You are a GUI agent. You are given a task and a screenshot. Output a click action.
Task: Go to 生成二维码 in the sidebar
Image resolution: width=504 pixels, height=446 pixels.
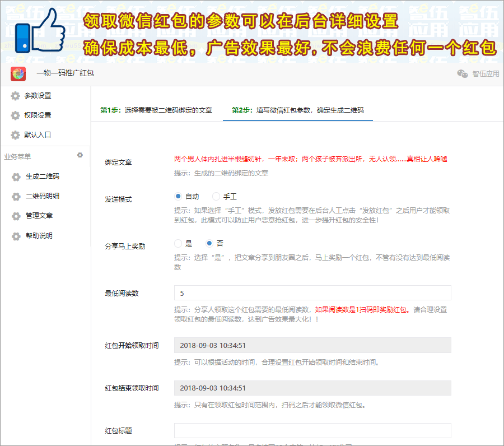pos(43,176)
